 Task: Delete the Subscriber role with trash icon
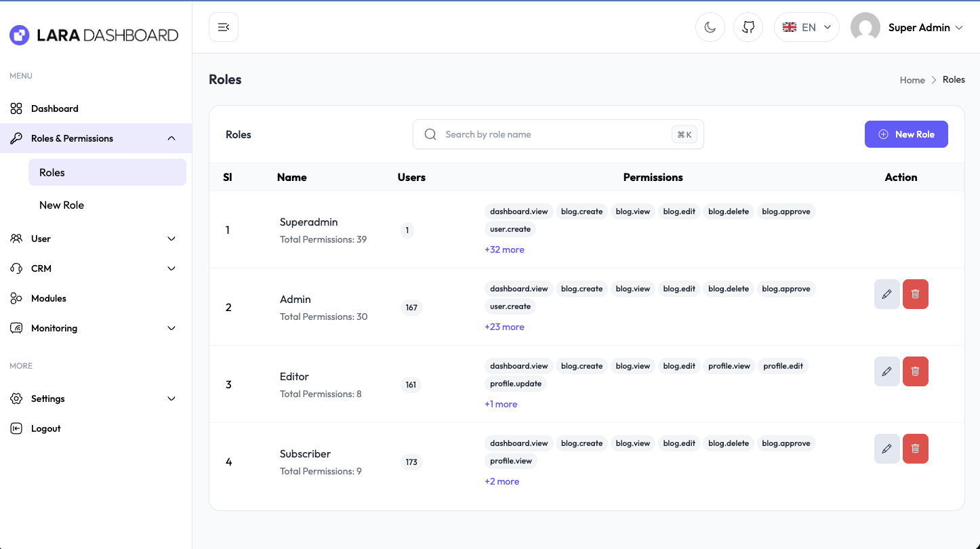point(915,449)
